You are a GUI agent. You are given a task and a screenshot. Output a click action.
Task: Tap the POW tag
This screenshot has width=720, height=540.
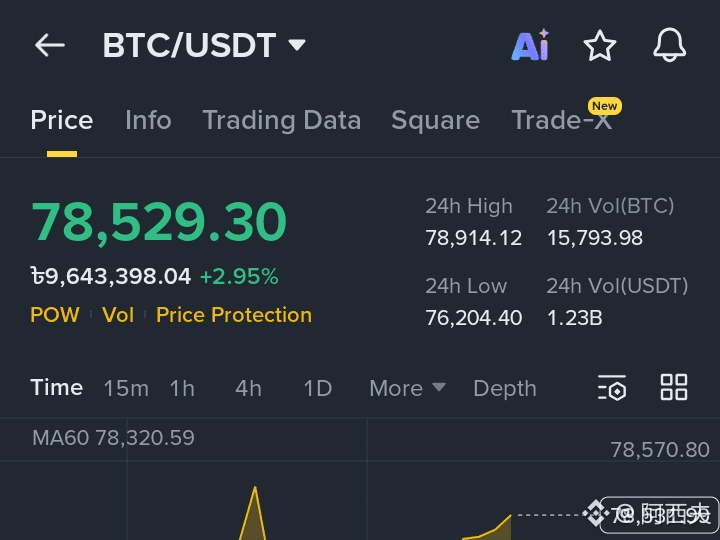pos(55,315)
